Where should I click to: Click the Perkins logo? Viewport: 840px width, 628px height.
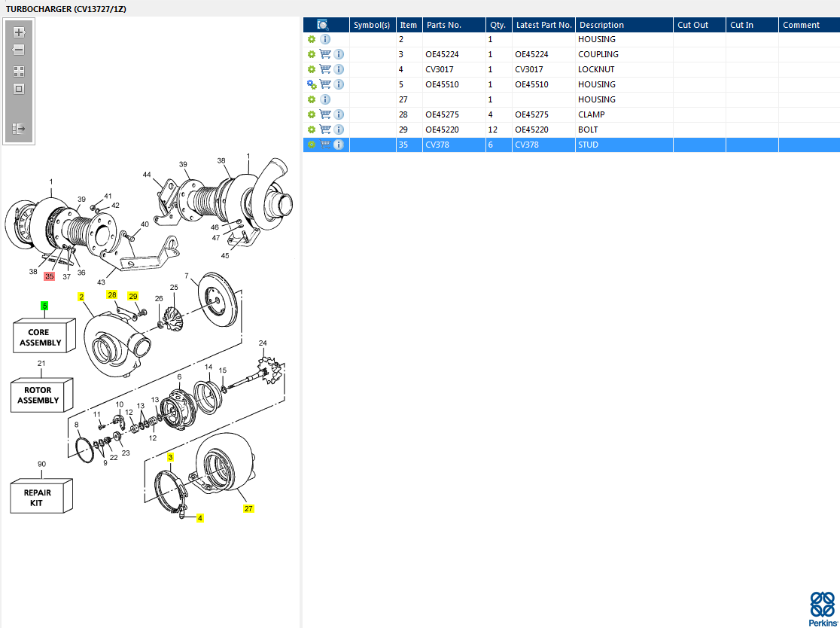[822, 608]
